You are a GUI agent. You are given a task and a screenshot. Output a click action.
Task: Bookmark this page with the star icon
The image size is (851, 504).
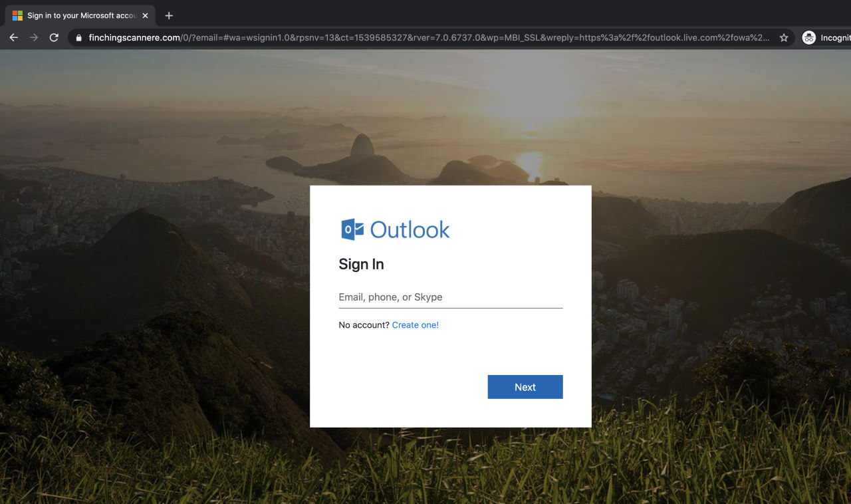tap(784, 38)
